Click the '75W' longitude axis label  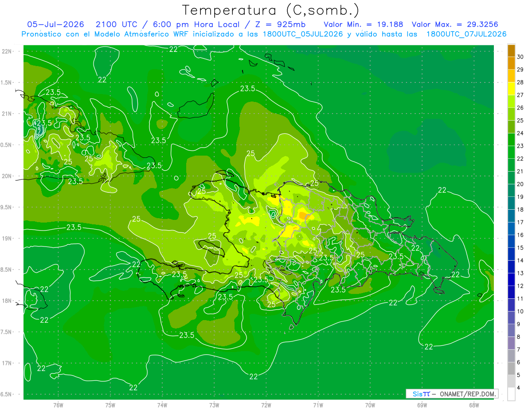(x=110, y=405)
